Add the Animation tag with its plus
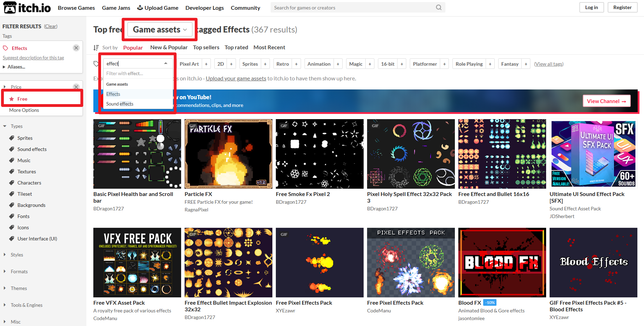This screenshot has height=326, width=644. (x=338, y=64)
